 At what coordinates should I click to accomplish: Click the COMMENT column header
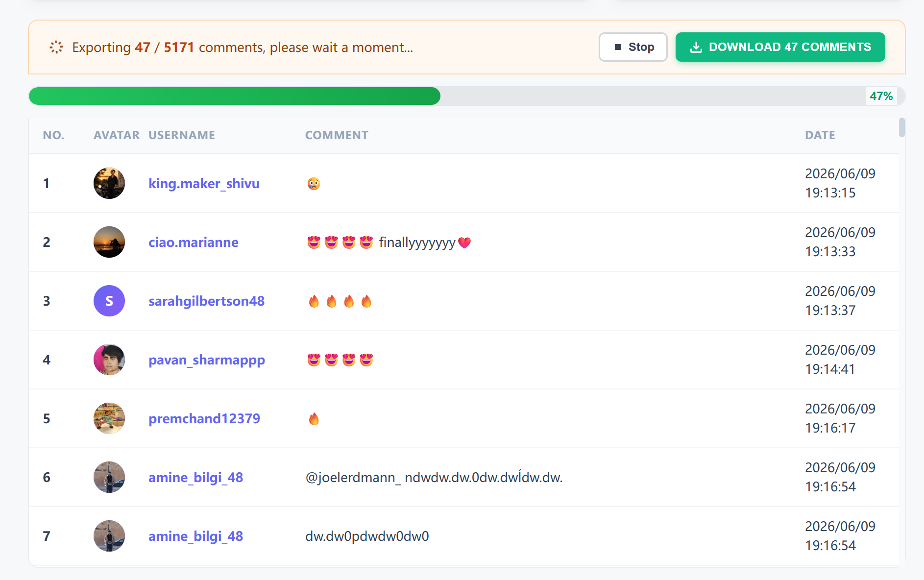pyautogui.click(x=337, y=135)
